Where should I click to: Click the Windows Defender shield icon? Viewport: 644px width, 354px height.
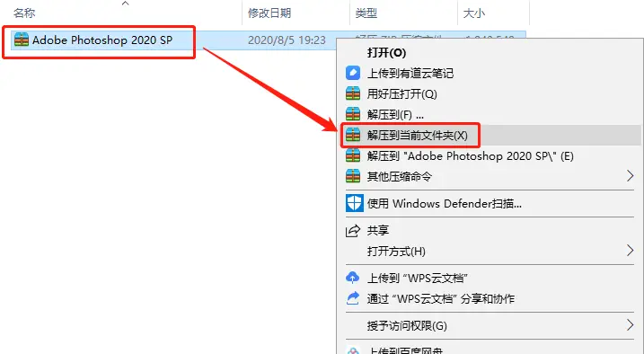355,203
